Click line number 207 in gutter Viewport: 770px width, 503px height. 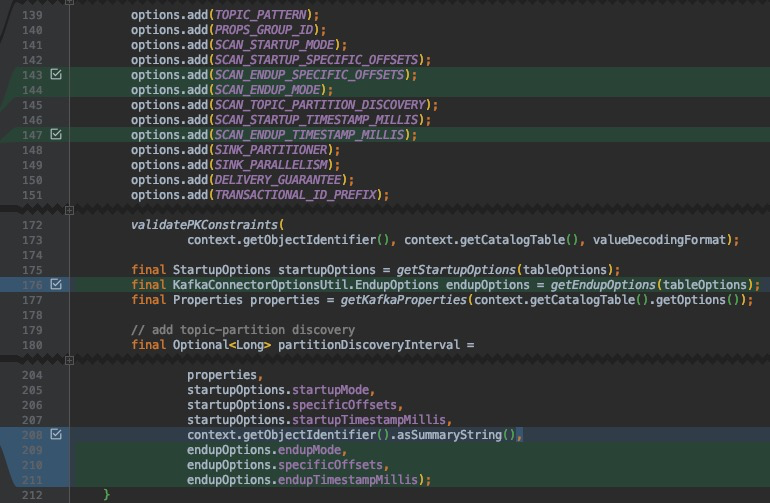(32, 420)
